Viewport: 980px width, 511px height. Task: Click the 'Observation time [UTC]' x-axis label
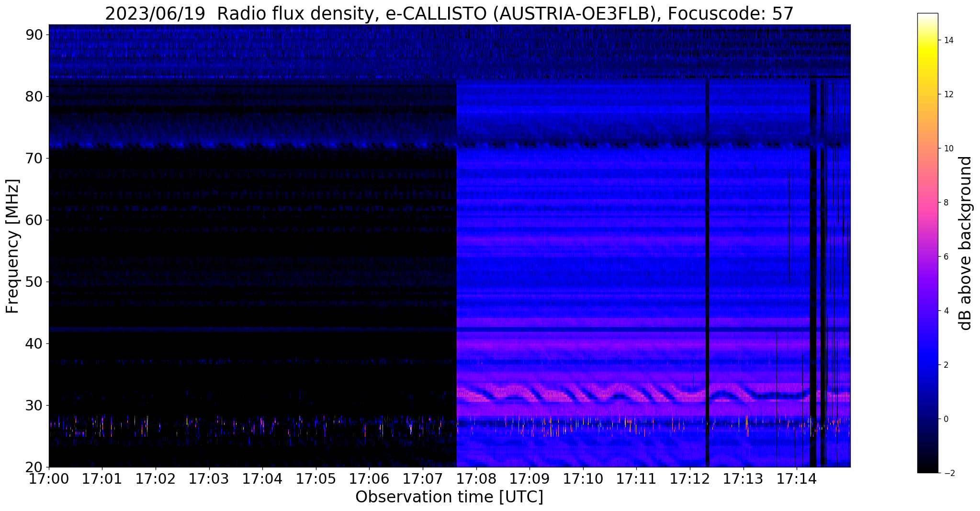pos(449,497)
